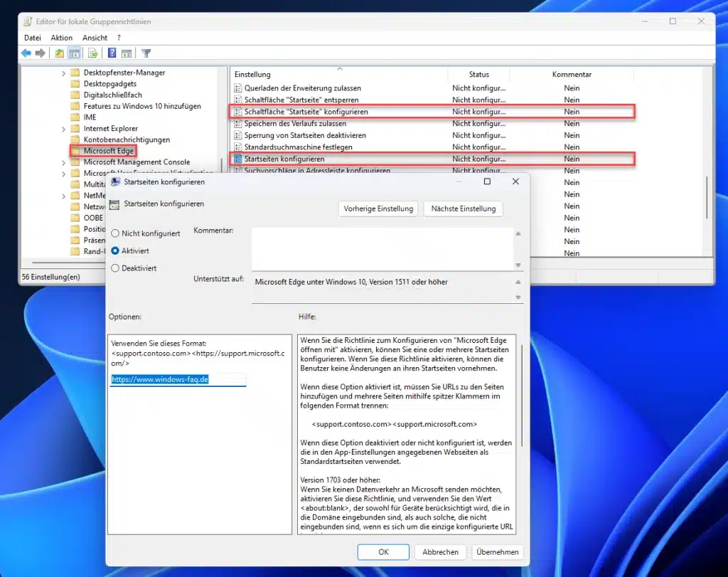Click policy icon beside Sperrung von Startseiten deaktivieren
Viewport: 728px width, 577px height.
click(x=237, y=135)
